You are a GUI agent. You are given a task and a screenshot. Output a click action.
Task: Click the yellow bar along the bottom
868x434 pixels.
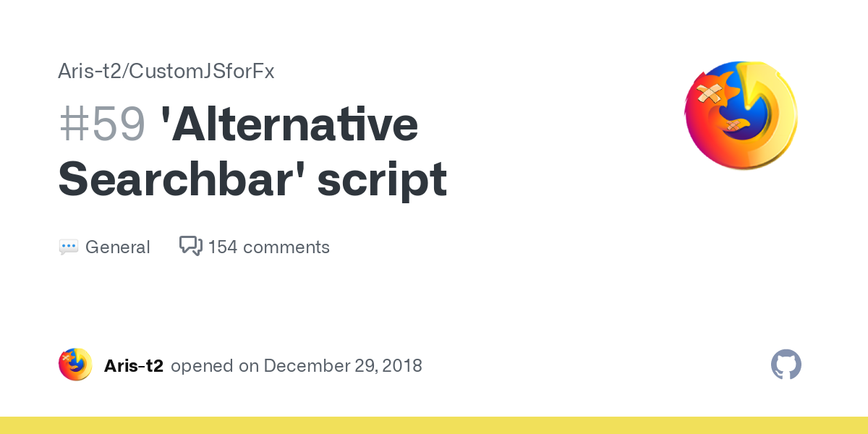(x=434, y=425)
